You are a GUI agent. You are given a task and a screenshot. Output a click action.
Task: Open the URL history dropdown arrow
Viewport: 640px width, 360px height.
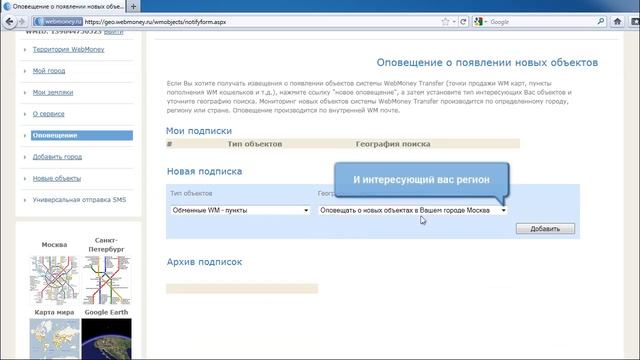(454, 22)
